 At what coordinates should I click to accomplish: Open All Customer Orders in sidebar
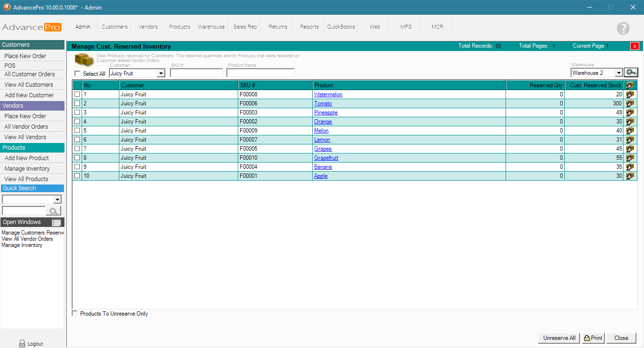pos(30,74)
